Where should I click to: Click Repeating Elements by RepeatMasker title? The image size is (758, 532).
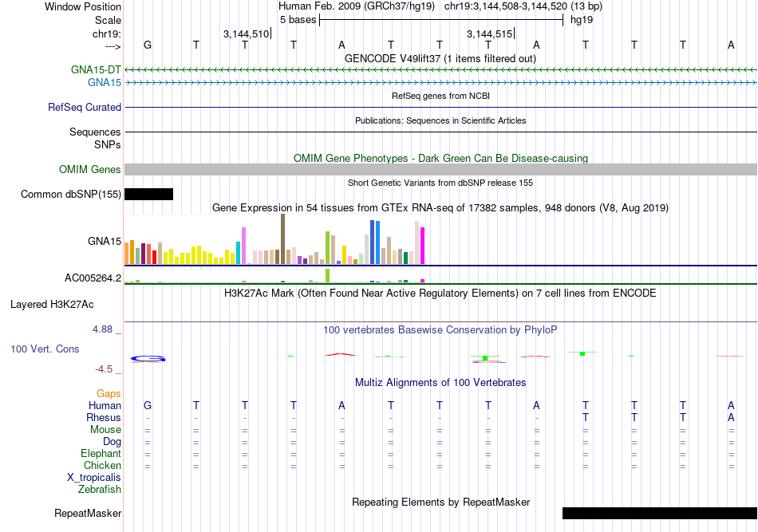441,502
